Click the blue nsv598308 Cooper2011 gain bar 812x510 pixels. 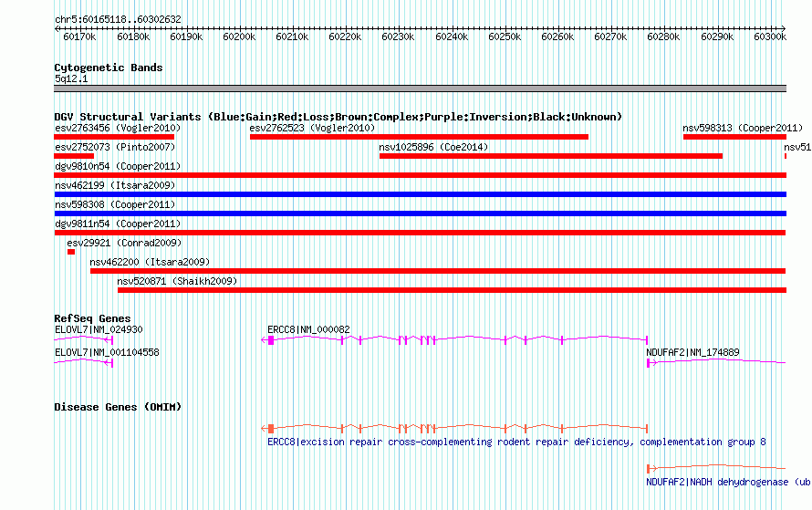tap(420, 213)
